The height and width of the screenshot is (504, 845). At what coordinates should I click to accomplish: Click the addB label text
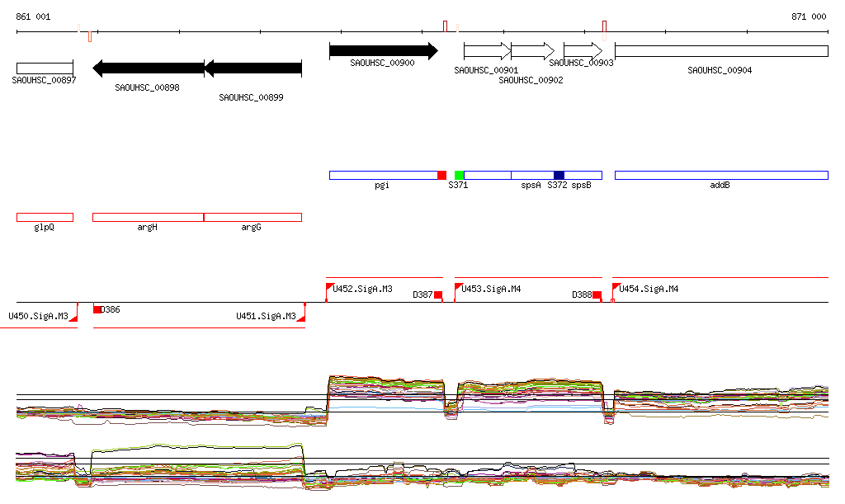720,186
